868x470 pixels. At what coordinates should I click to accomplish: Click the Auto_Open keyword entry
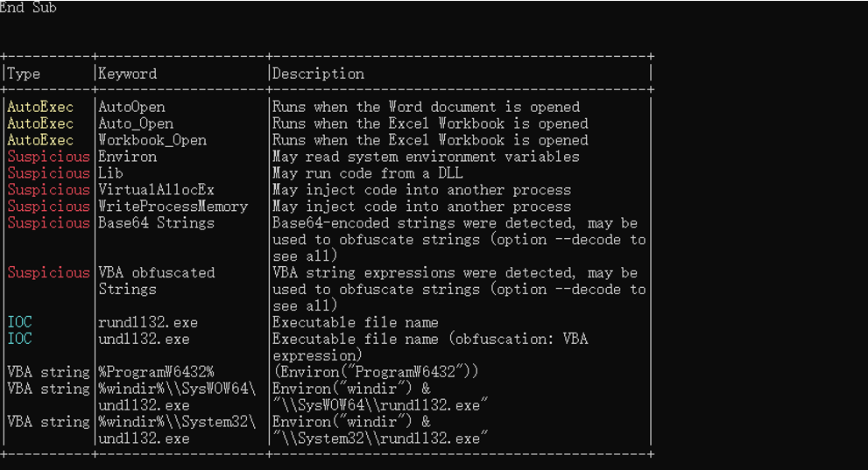pyautogui.click(x=136, y=123)
